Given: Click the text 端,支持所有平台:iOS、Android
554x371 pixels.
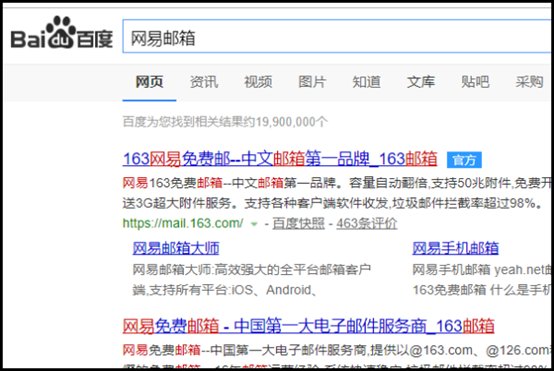Looking at the screenshot, I should click(x=224, y=290).
